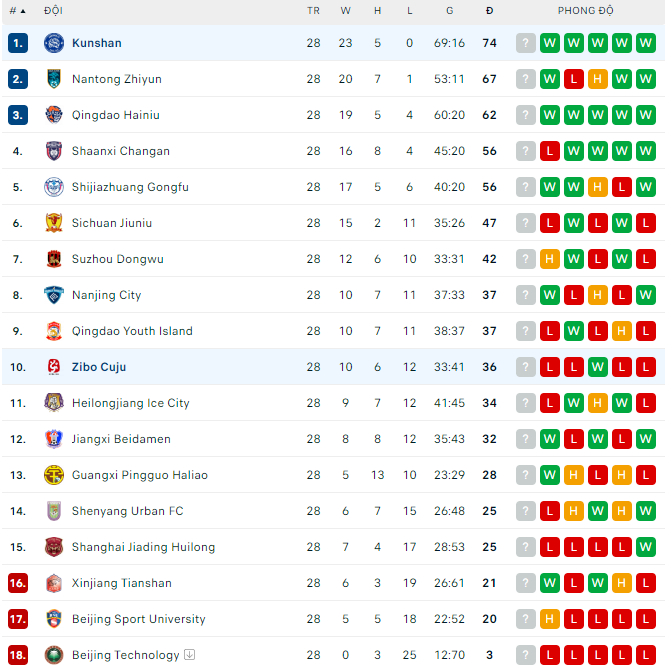
Task: Open the Shijiazhuang Gongfu team link
Action: 130,187
